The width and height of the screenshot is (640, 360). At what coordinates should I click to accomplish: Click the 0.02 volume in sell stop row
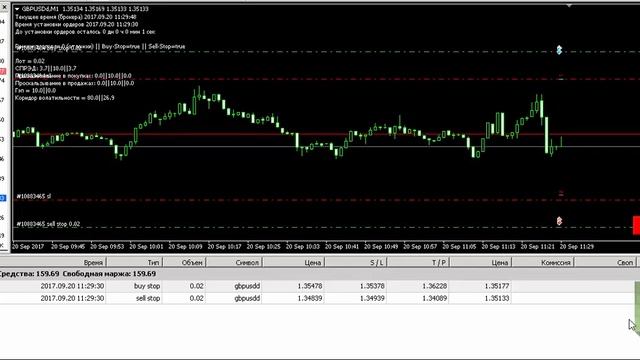[197, 298]
